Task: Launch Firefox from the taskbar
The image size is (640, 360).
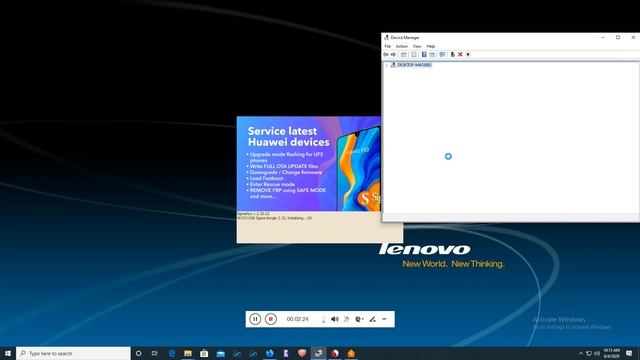Action: point(269,353)
